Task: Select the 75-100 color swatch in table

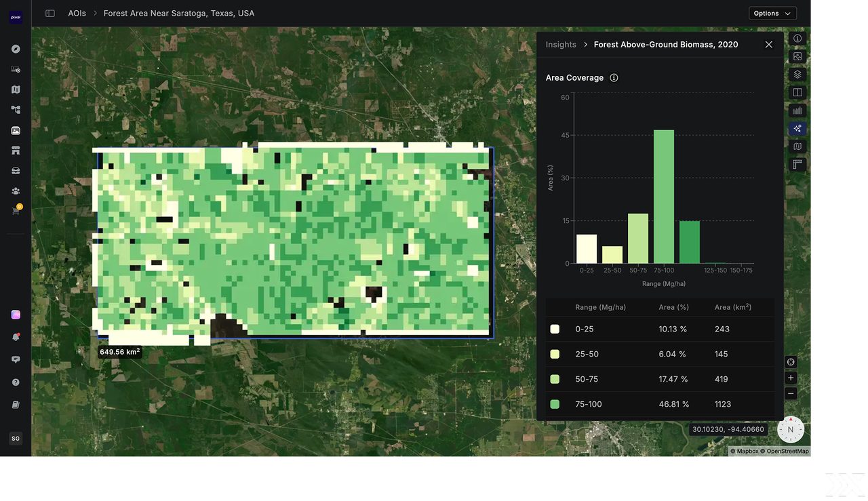Action: [x=555, y=405]
